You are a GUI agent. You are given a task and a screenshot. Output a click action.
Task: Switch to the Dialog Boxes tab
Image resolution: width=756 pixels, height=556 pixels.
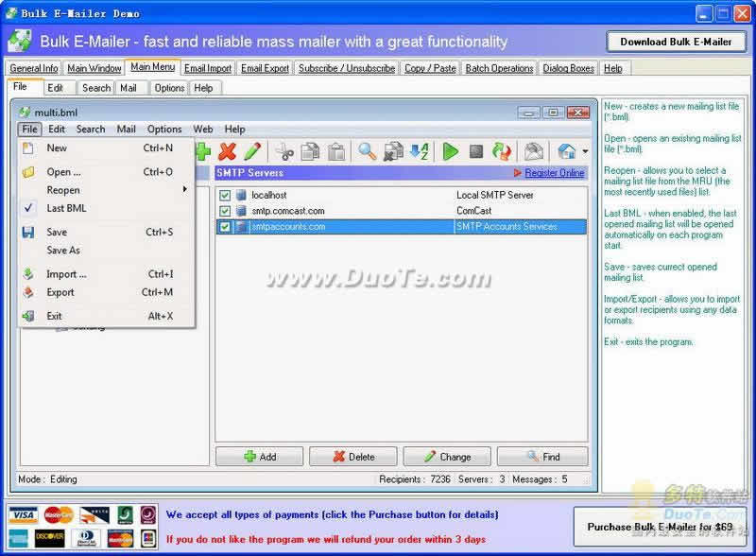(569, 68)
